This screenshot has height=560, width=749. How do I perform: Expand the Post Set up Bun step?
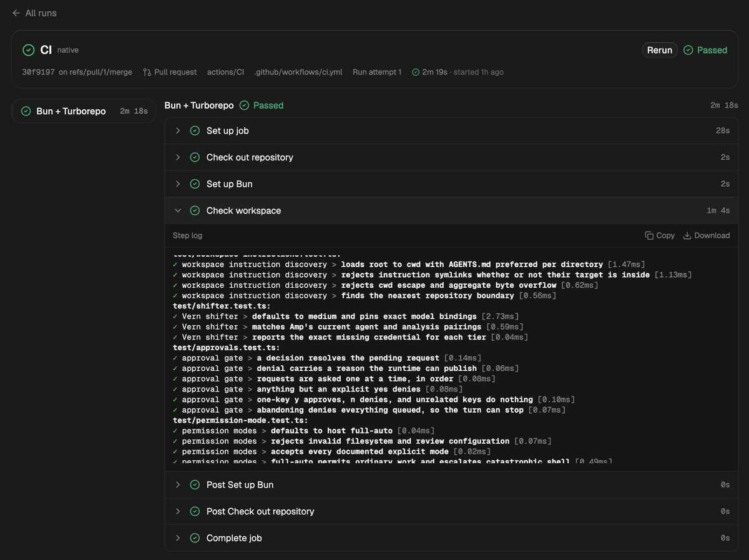tap(451, 484)
